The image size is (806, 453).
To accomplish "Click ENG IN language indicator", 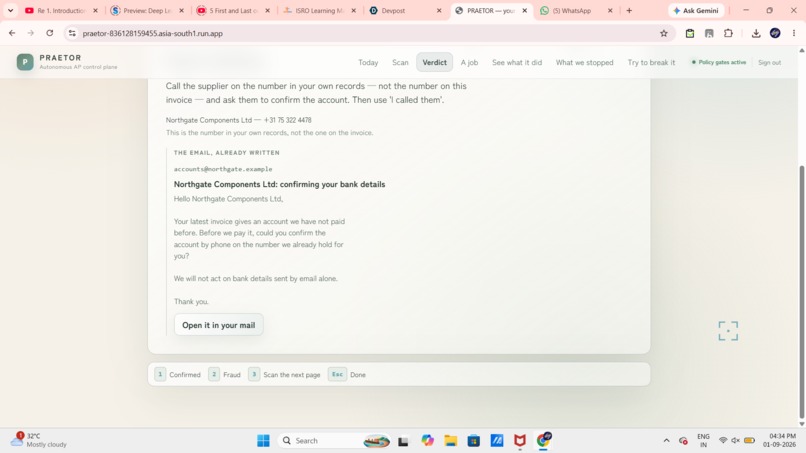I will 703,441.
